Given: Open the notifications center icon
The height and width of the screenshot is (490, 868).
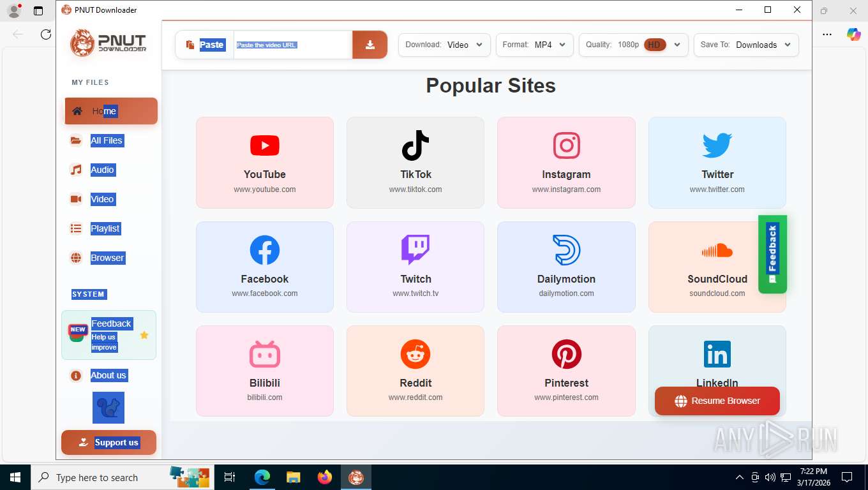Looking at the screenshot, I should (x=847, y=477).
